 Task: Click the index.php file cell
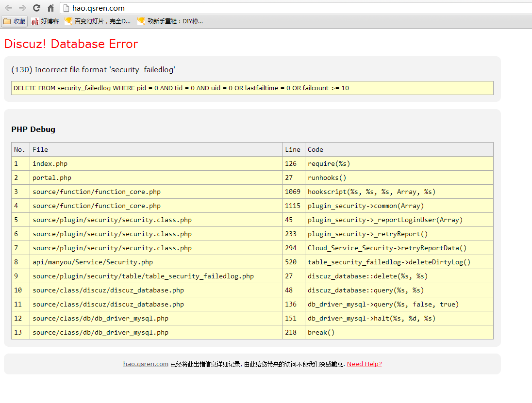156,164
